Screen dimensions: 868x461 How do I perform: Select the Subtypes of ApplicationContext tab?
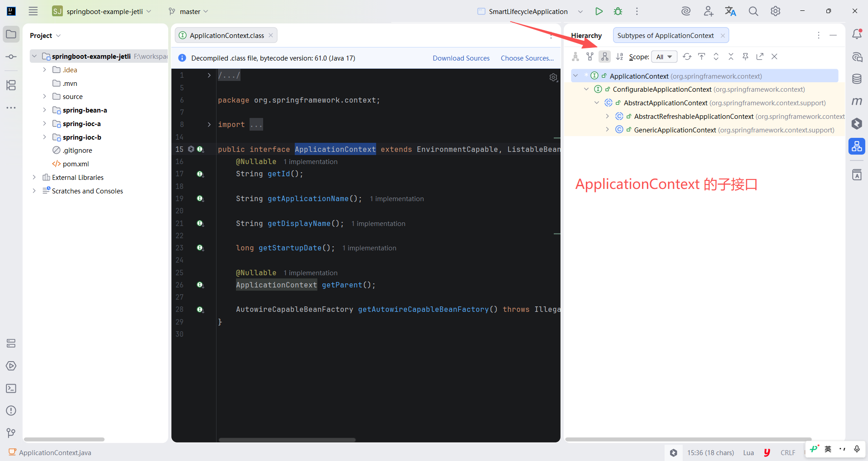[665, 36]
